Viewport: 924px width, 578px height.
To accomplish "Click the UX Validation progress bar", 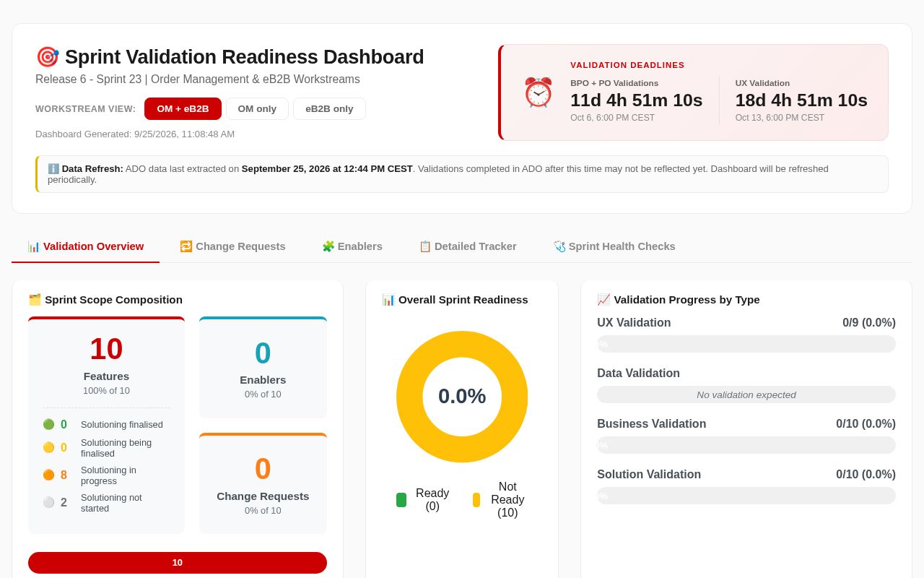I will pos(746,344).
